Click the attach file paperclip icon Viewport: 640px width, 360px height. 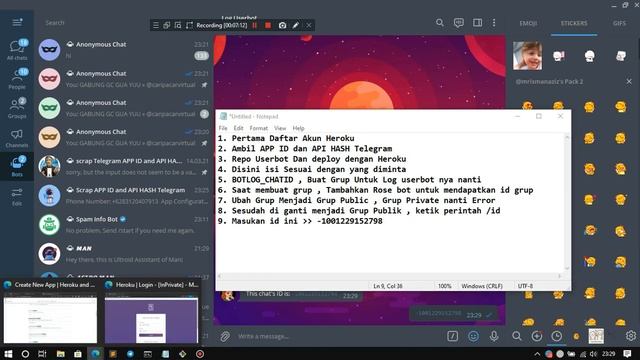224,336
